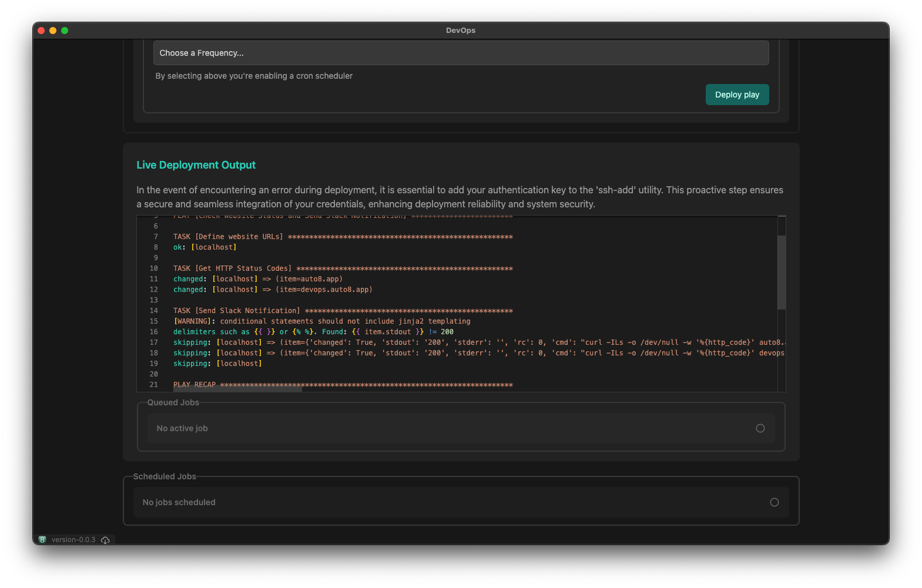
Task: Click the skipping line on row 17
Action: (479, 342)
